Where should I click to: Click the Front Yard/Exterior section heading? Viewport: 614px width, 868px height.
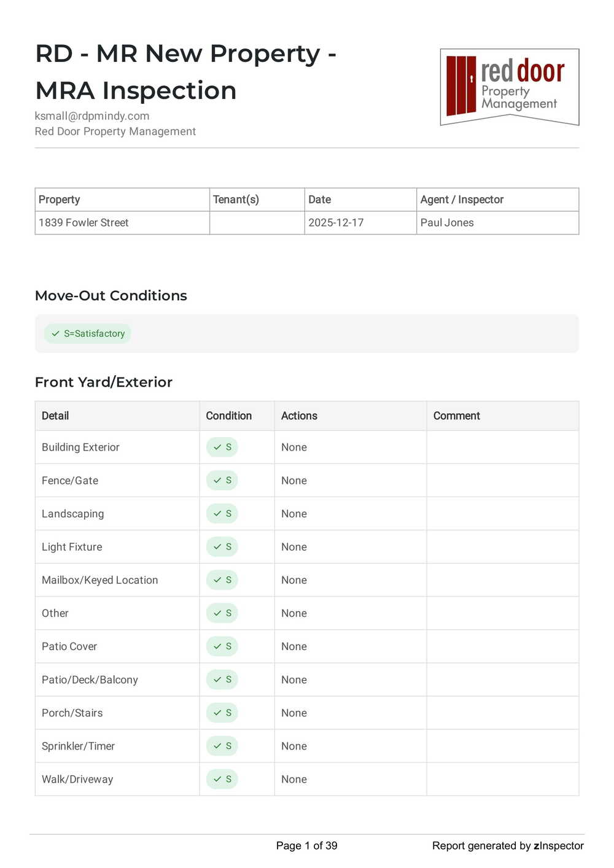coord(104,382)
